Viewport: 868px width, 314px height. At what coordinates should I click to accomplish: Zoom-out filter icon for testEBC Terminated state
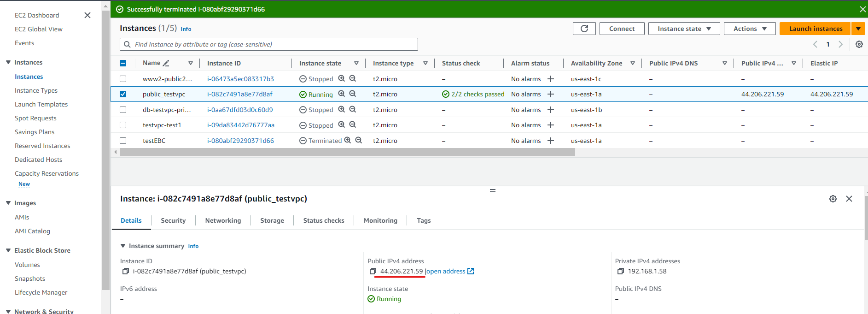point(359,140)
